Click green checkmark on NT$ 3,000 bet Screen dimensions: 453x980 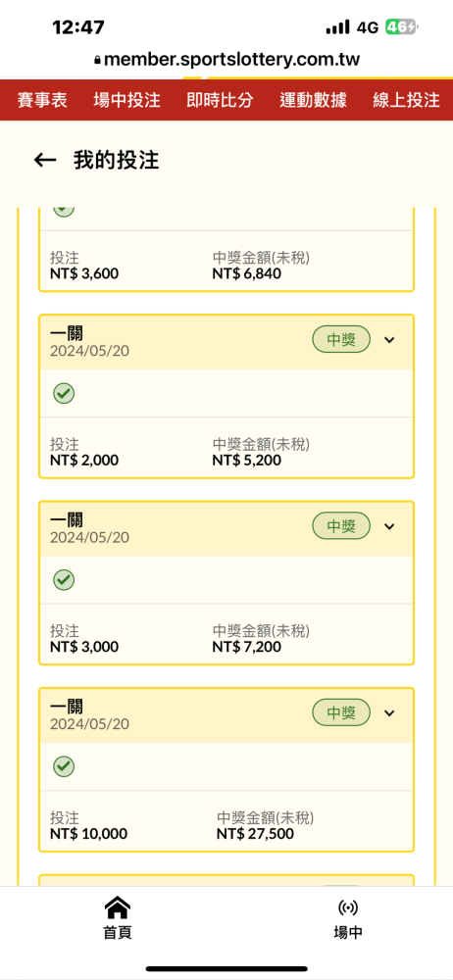pos(63,580)
